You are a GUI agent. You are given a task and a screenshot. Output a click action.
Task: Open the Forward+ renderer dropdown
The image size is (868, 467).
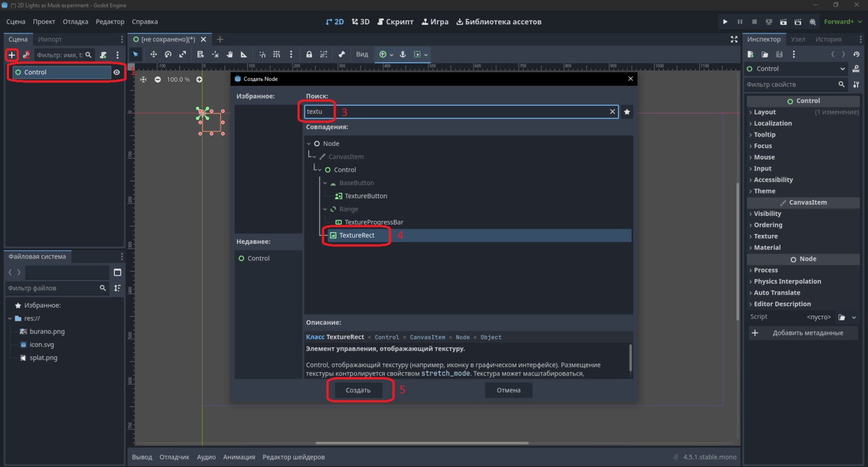click(x=843, y=22)
